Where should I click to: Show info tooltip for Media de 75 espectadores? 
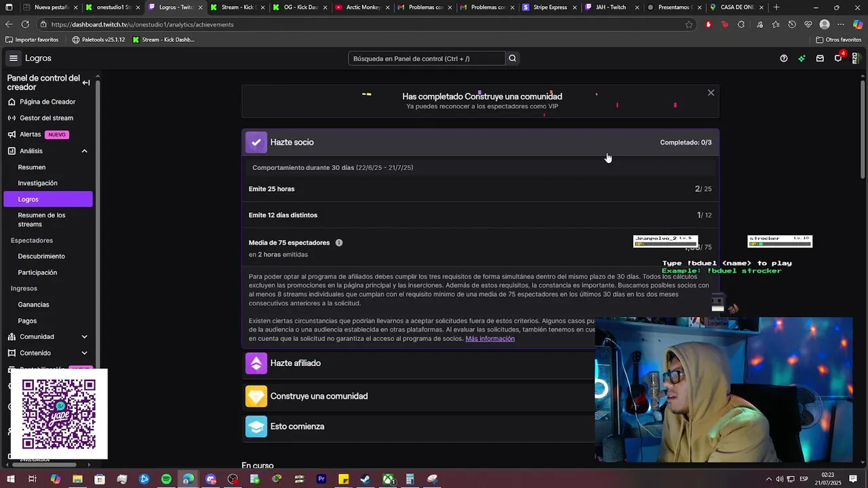click(339, 243)
